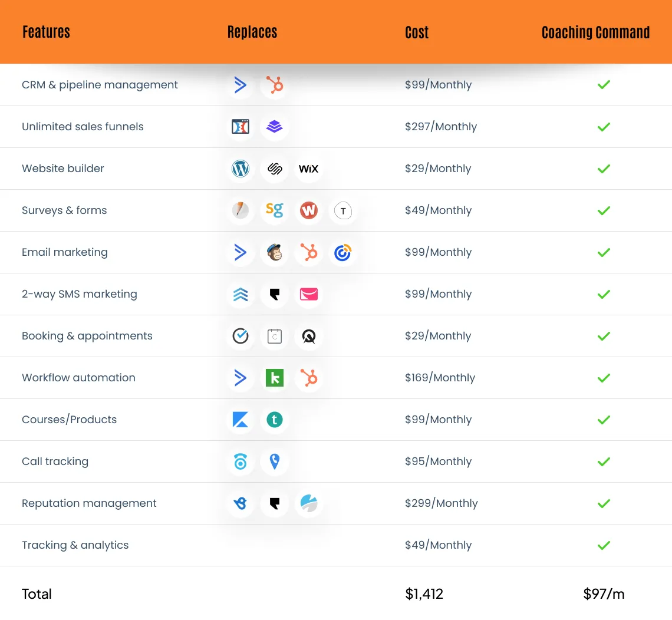The width and height of the screenshot is (672, 620).
Task: Click the '$169/Monthly' cost value
Action: pos(440,378)
